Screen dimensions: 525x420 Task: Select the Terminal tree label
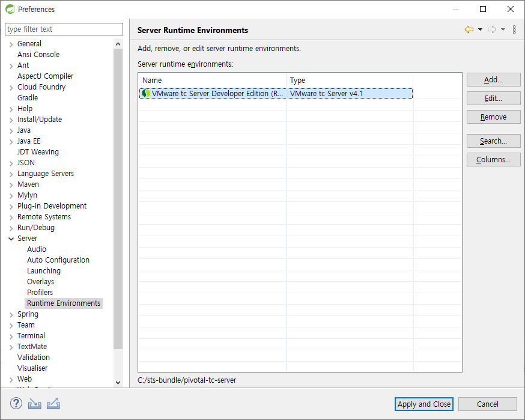tap(31, 336)
